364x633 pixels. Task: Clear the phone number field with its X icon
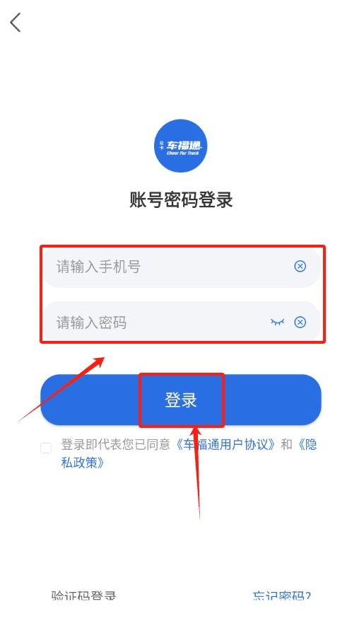(300, 267)
